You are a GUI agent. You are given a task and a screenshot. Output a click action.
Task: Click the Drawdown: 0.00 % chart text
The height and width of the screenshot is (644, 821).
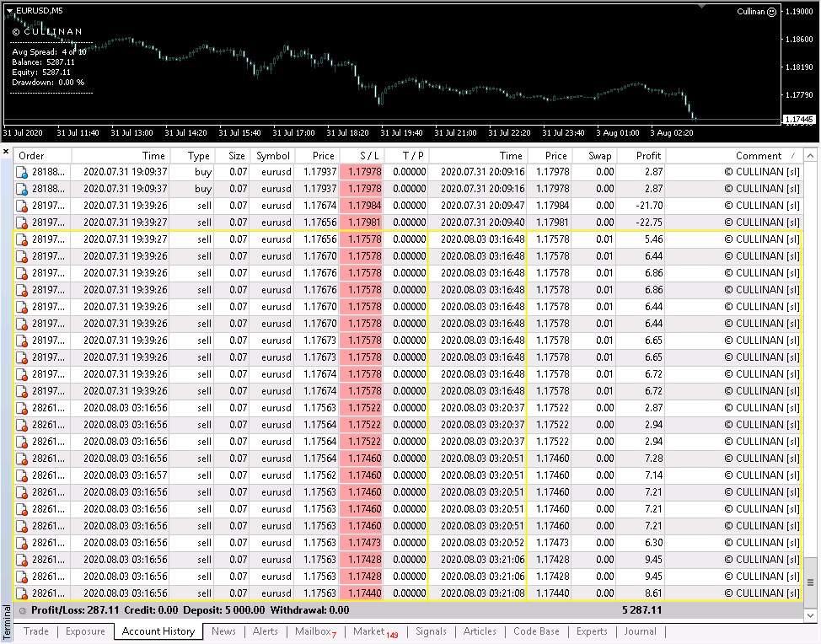[x=48, y=83]
